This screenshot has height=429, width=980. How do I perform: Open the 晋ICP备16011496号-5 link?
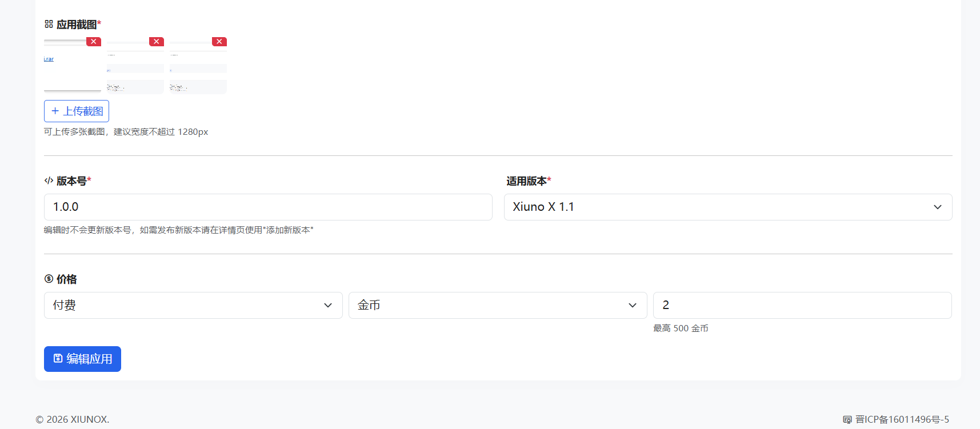pos(902,419)
